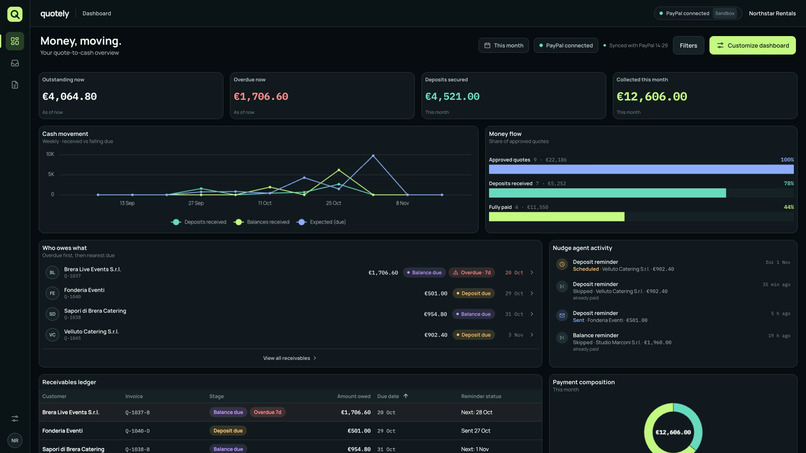Click the €1,706.60 amount in ledger
Screen dimensions: 806x453
coord(356,412)
